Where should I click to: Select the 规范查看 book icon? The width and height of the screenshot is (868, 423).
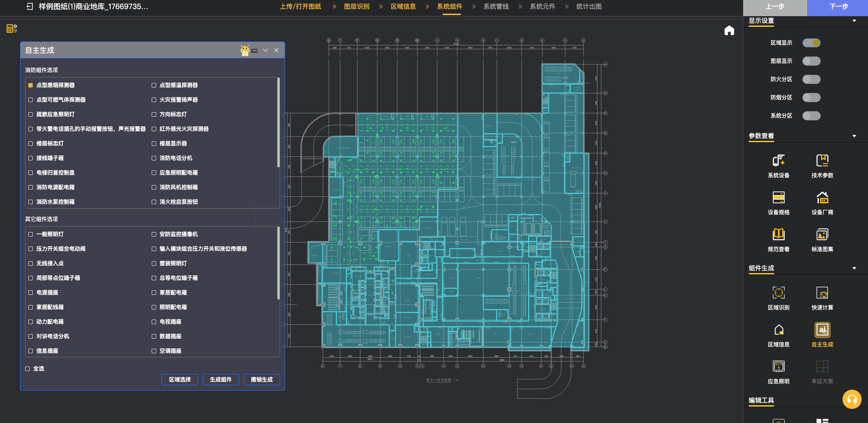[x=778, y=235]
